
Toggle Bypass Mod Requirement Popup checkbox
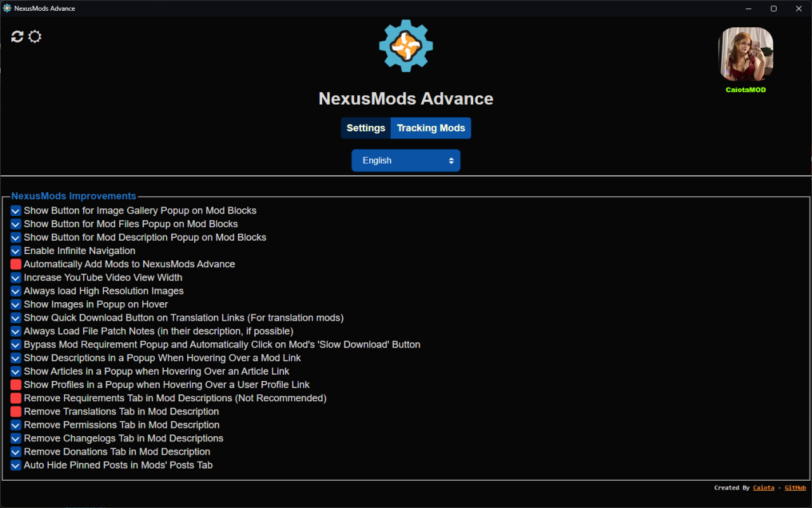point(16,345)
